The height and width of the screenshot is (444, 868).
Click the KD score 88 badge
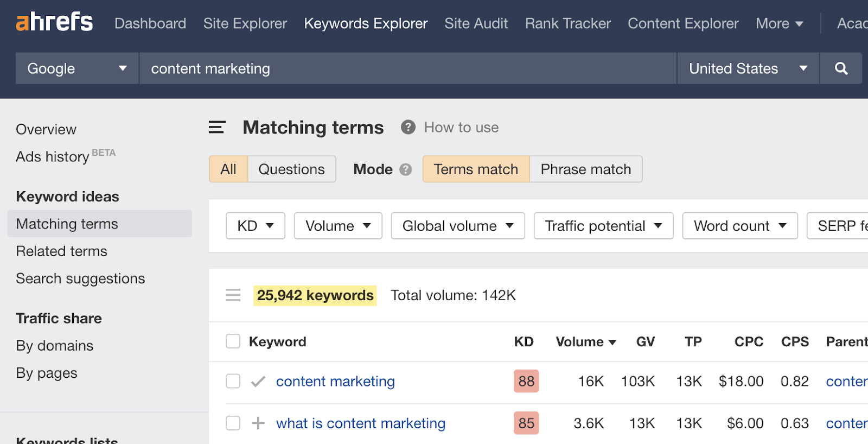coord(526,381)
